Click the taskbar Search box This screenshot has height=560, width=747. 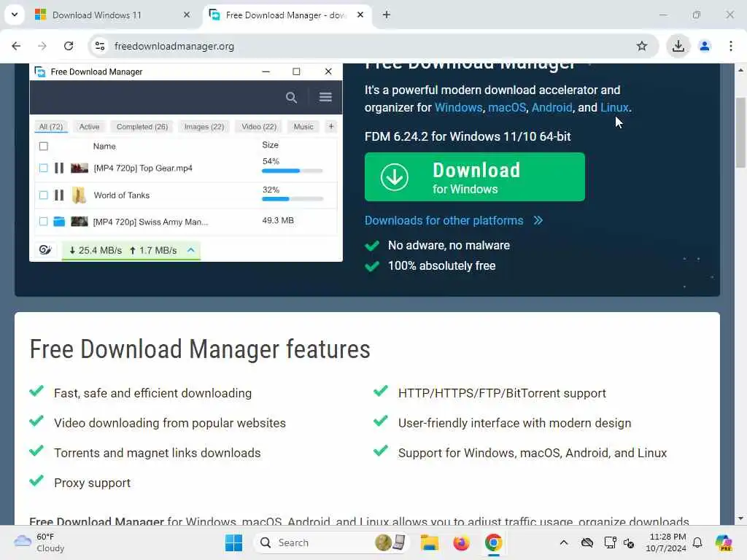coord(332,542)
